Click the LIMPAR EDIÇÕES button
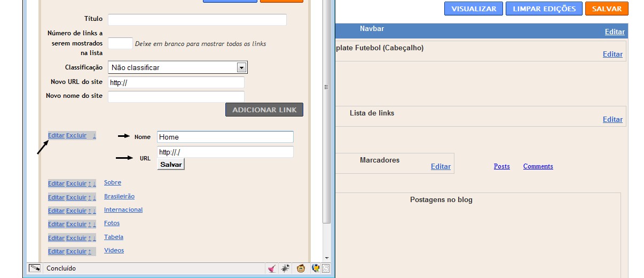The height and width of the screenshot is (278, 644). pyautogui.click(x=544, y=9)
